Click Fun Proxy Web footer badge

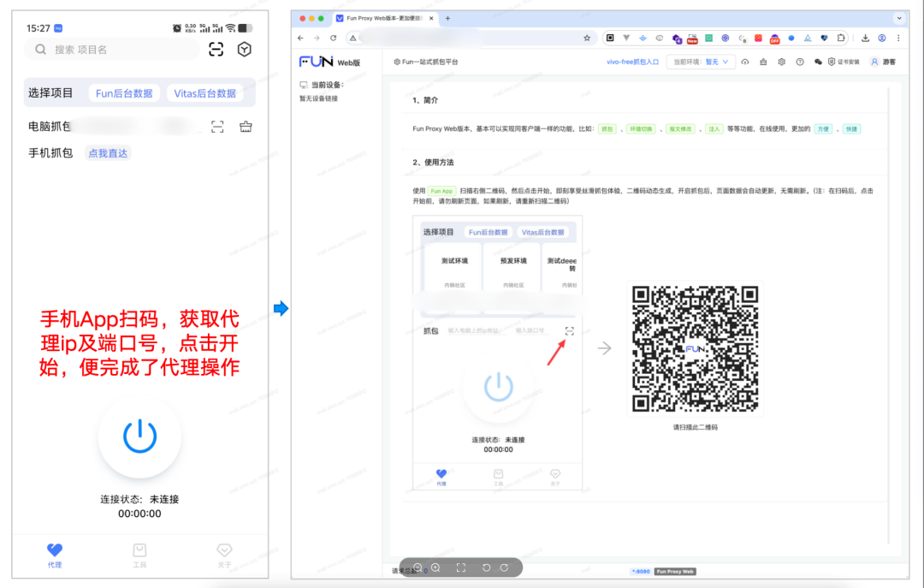pos(675,572)
